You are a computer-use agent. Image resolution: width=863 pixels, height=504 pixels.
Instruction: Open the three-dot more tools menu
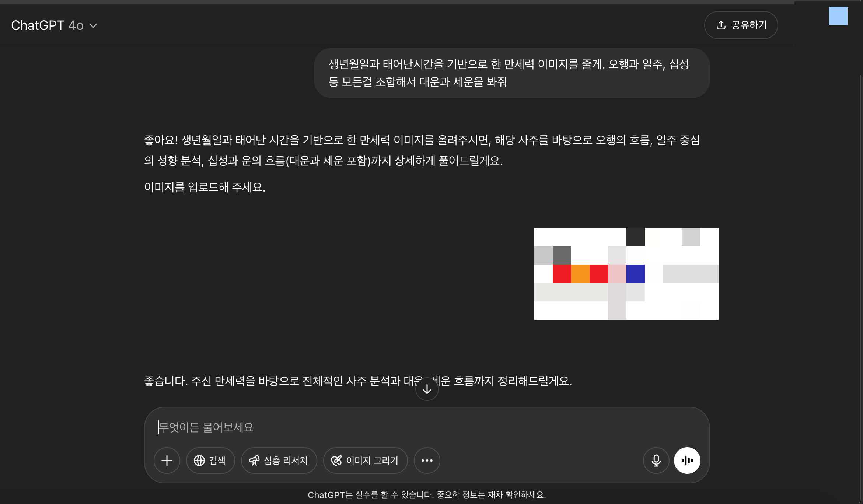427,461
